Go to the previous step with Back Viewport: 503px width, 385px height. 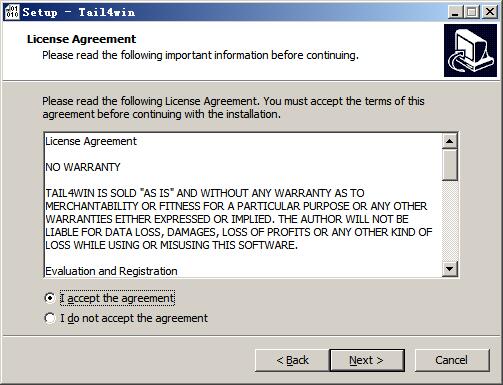(292, 360)
